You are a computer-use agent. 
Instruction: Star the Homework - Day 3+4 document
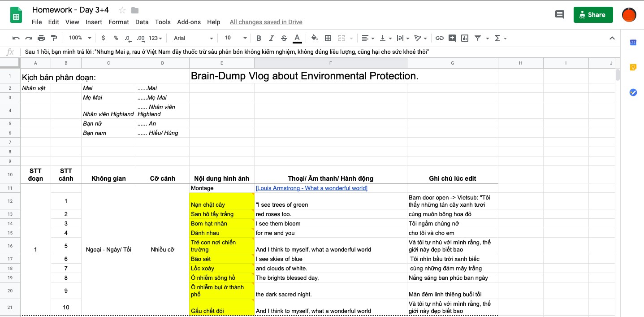[x=122, y=10]
